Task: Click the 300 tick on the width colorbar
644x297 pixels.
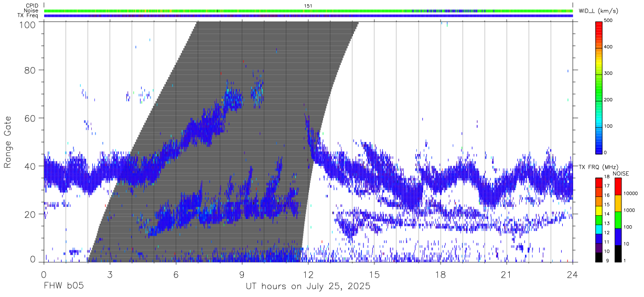Action: click(609, 73)
